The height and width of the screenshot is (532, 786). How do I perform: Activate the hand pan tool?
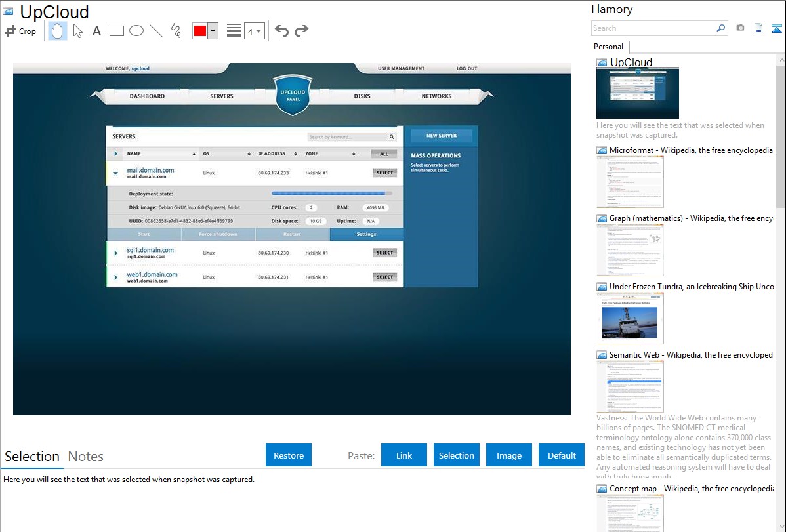coord(58,31)
